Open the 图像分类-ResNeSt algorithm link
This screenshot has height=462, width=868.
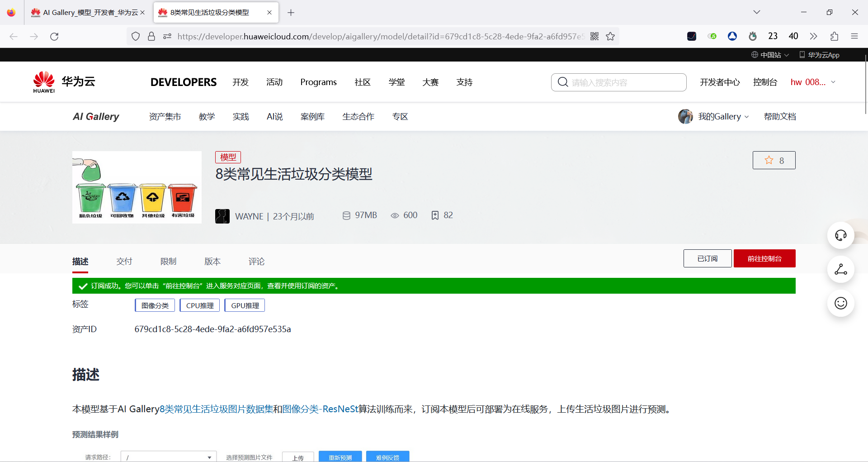(319, 409)
